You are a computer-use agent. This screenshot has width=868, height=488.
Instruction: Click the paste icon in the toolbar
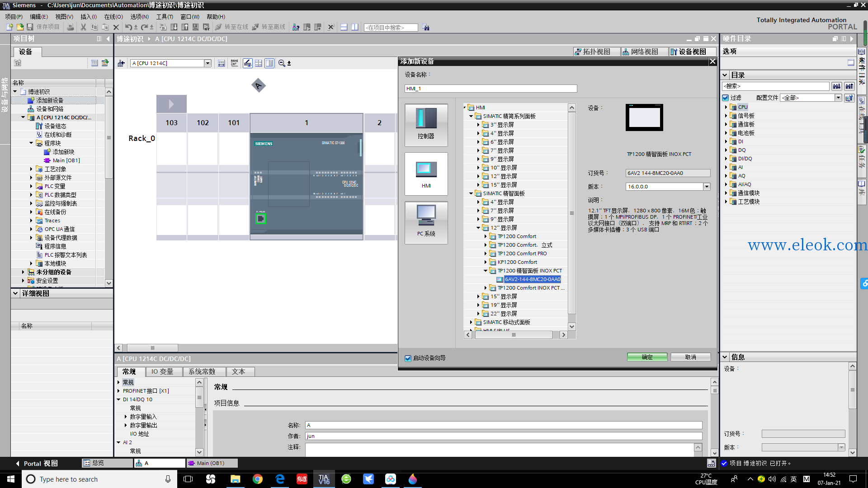point(105,27)
